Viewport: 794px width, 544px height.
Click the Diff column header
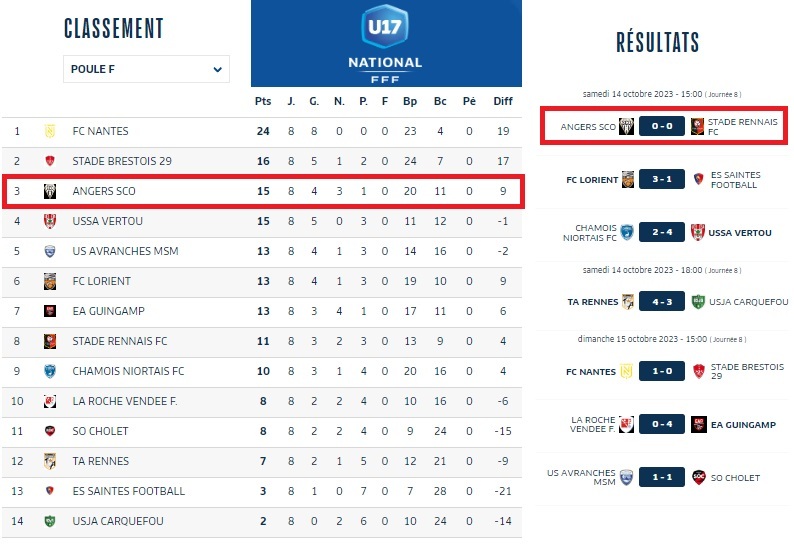(x=503, y=101)
